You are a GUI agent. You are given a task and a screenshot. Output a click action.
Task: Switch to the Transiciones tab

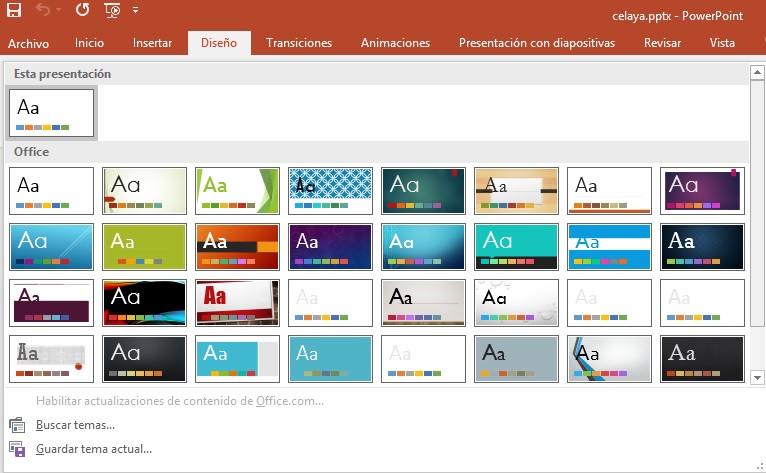point(299,43)
